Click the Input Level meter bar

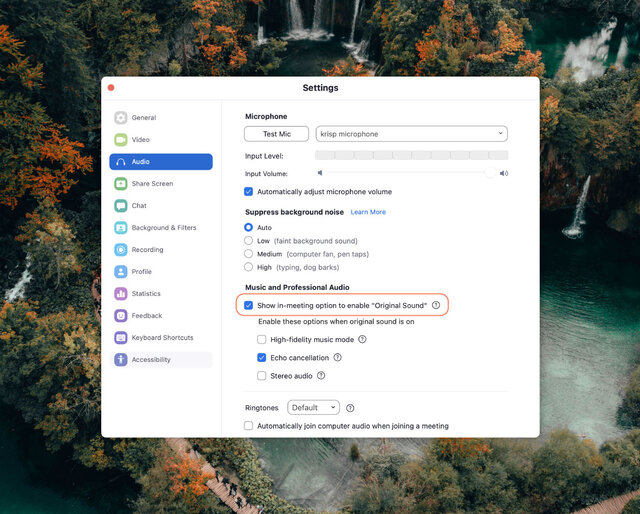(x=411, y=155)
